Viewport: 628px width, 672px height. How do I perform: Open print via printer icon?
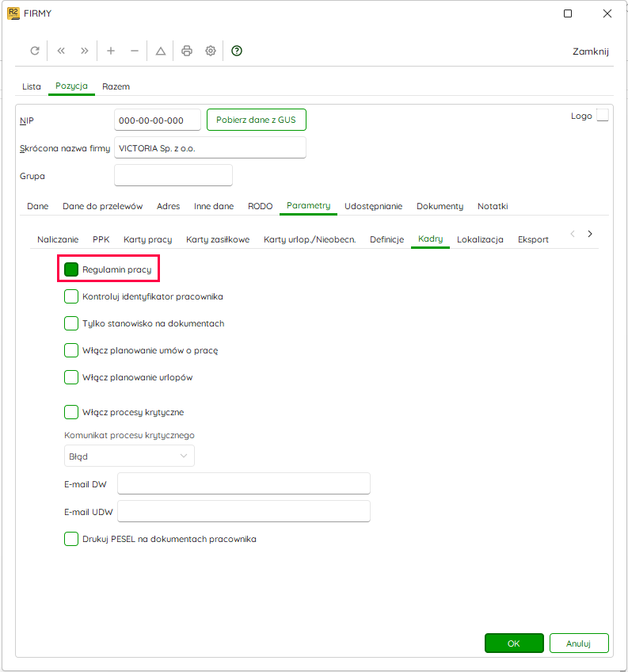pyautogui.click(x=187, y=51)
